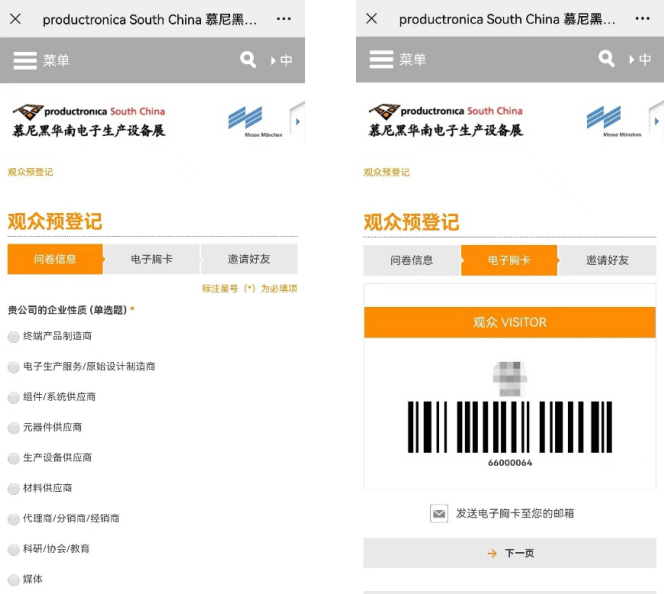This screenshot has width=665, height=594.
Task: Click productronica South China logo on right screen
Action: (x=446, y=121)
